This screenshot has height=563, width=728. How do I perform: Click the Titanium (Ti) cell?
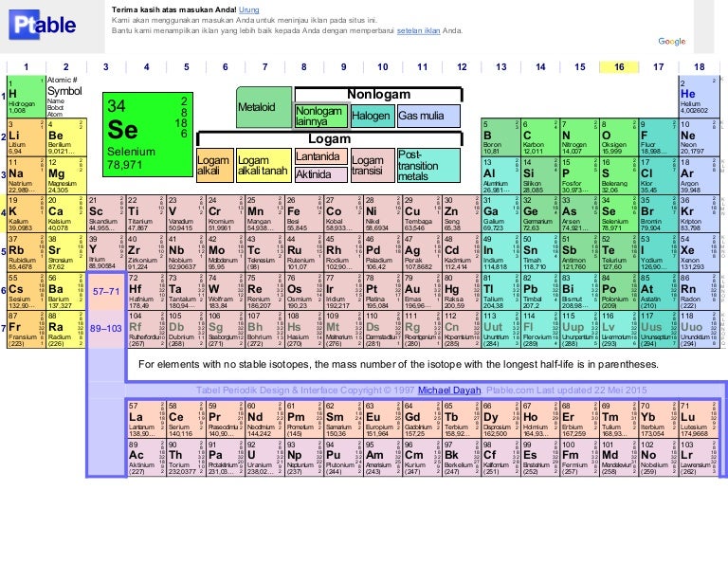pos(146,214)
